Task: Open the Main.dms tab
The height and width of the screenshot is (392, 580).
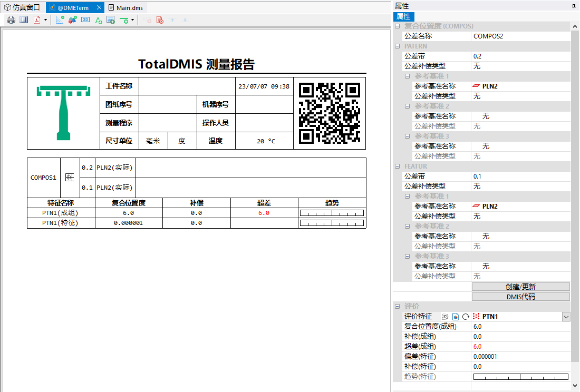Action: (x=126, y=7)
